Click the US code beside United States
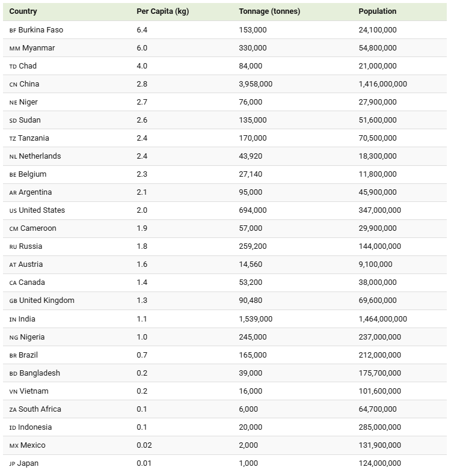 13,211
